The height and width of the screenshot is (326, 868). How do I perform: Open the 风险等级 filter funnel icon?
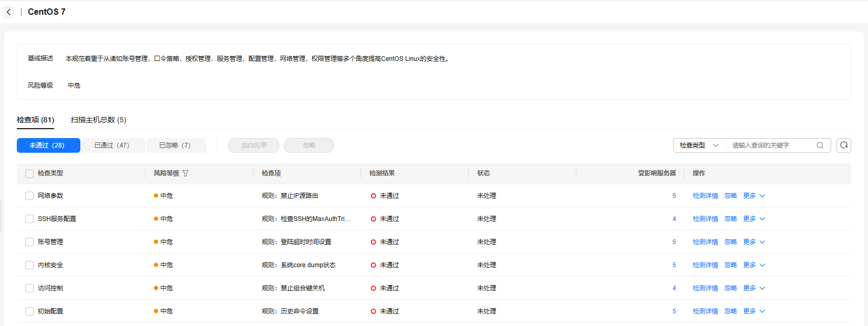pyautogui.click(x=185, y=173)
